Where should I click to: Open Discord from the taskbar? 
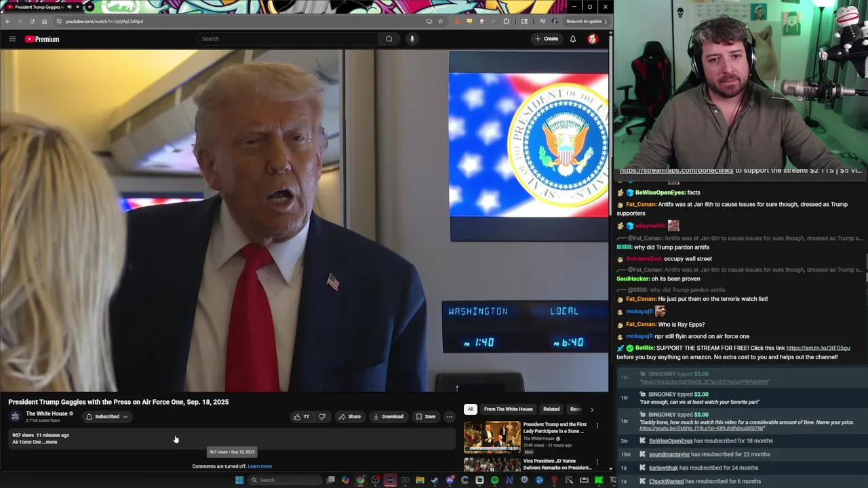pos(450,480)
